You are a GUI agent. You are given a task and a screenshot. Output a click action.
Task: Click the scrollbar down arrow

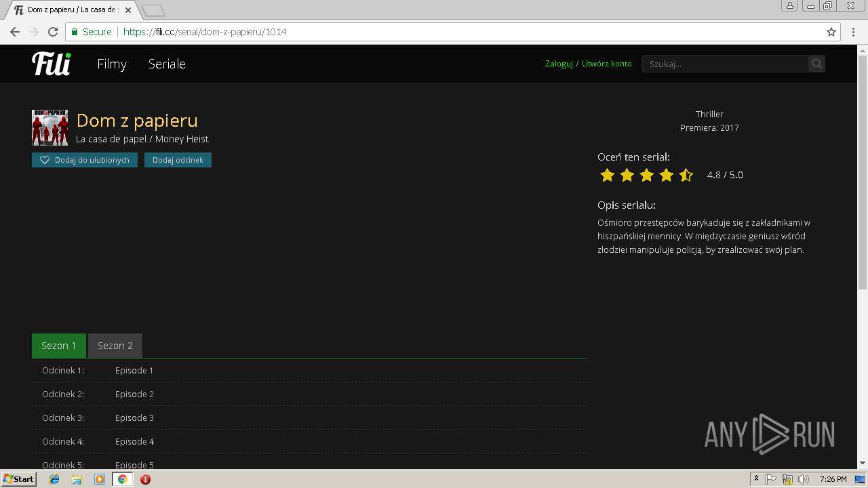click(x=863, y=464)
